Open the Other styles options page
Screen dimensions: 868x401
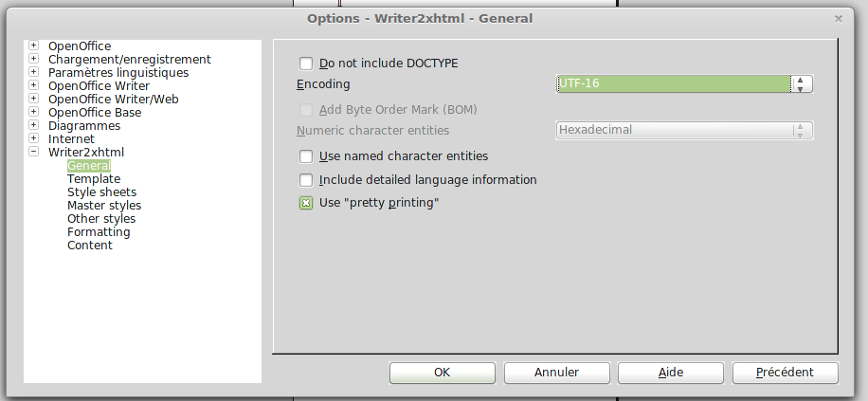click(101, 219)
